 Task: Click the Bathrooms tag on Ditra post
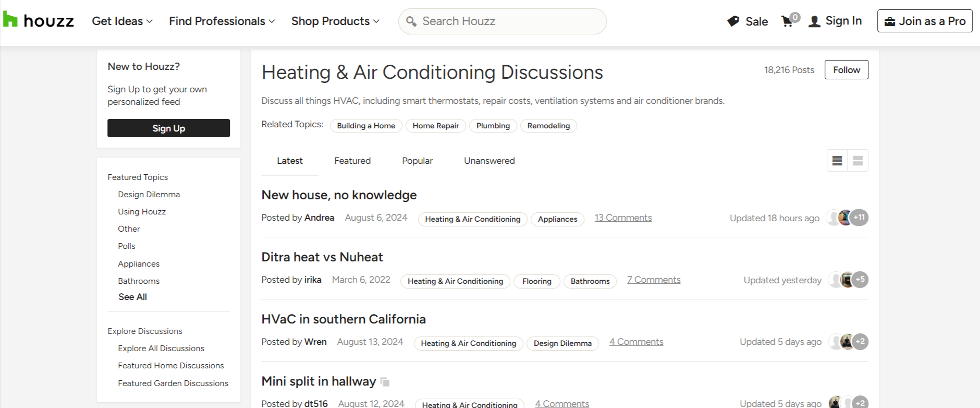(590, 281)
